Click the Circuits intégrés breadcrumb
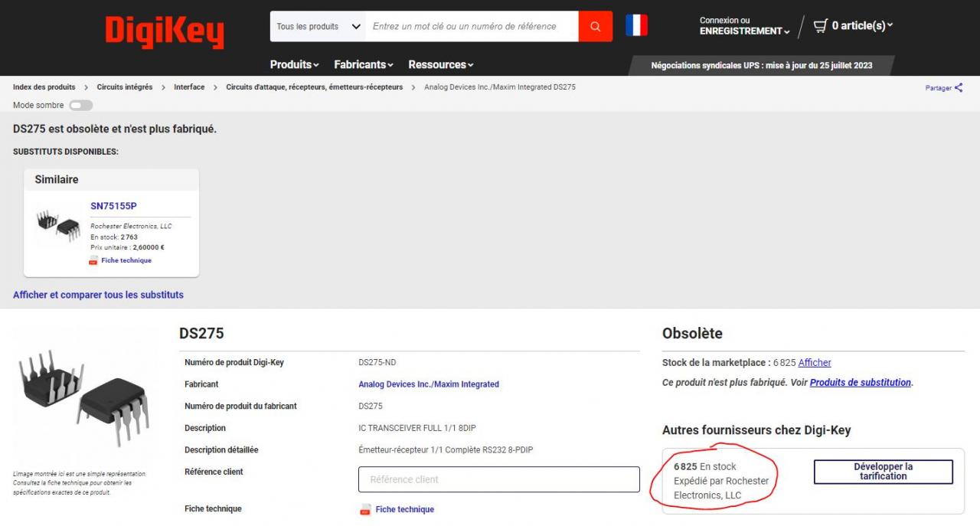 125,87
